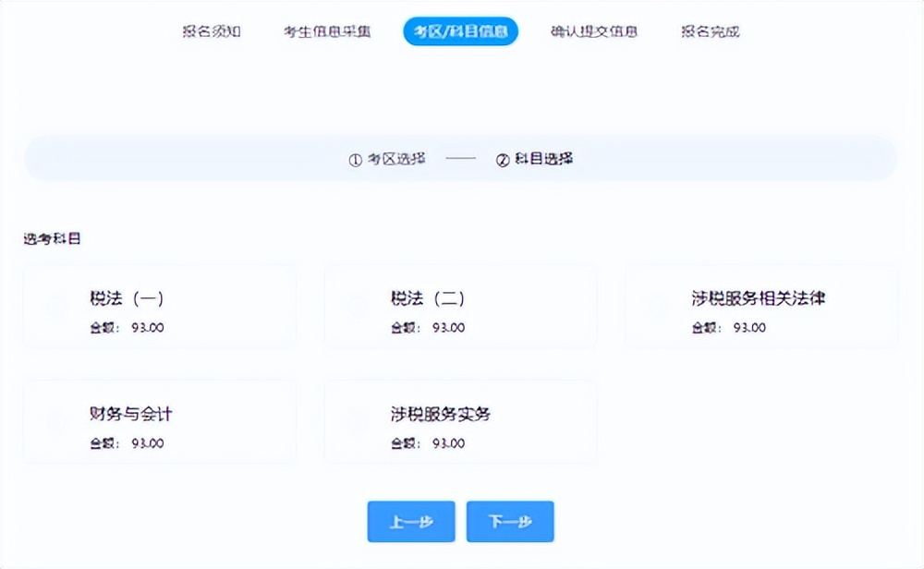Select the 税法（一）subject checkbox
The image size is (924, 569).
click(x=55, y=306)
